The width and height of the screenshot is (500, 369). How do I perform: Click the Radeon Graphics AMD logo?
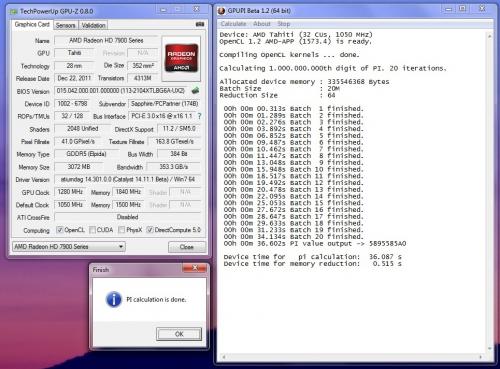click(181, 58)
